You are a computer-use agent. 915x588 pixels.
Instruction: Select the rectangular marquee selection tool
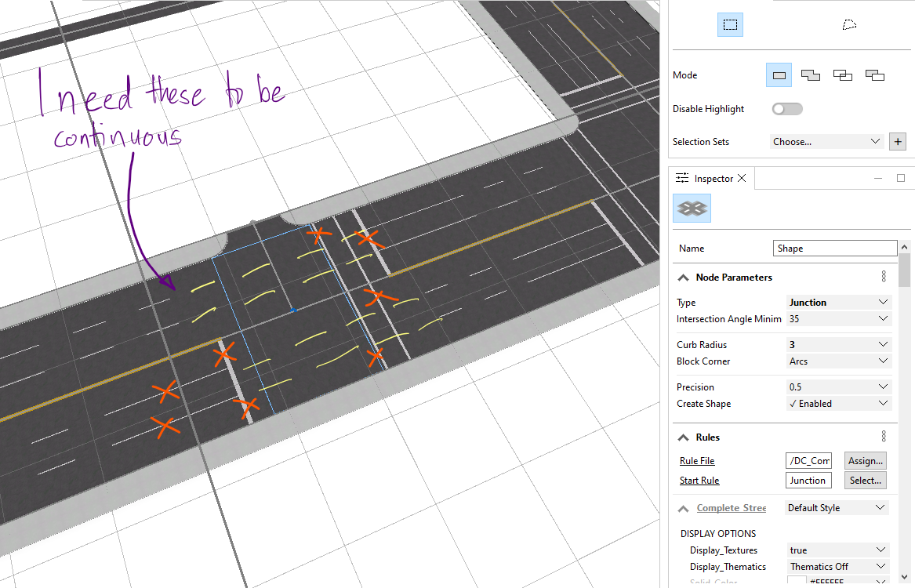click(x=730, y=24)
